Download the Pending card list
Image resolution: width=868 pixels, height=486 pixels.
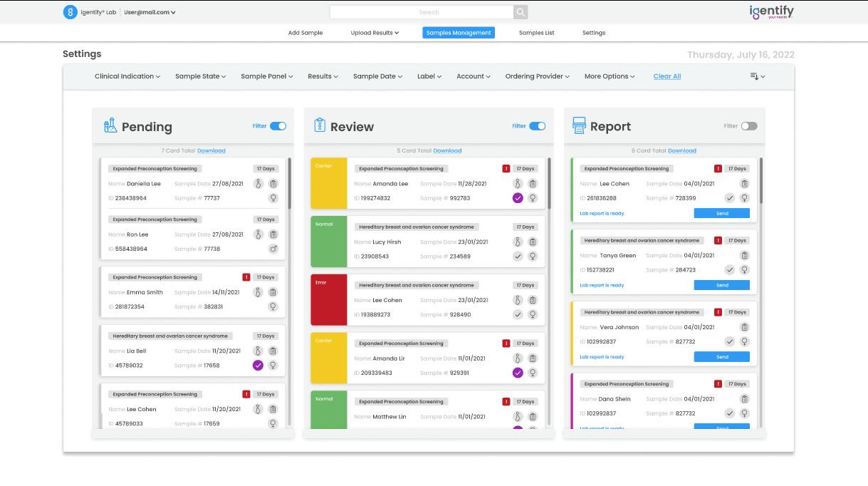tap(211, 150)
